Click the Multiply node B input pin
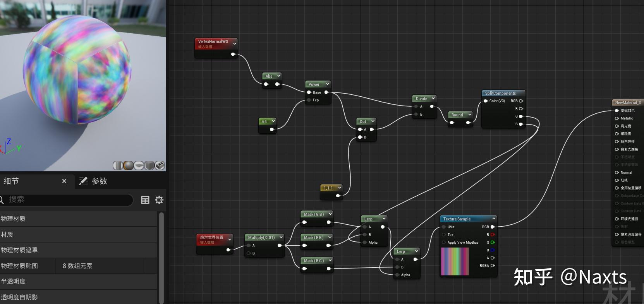644x304 pixels. click(x=249, y=253)
